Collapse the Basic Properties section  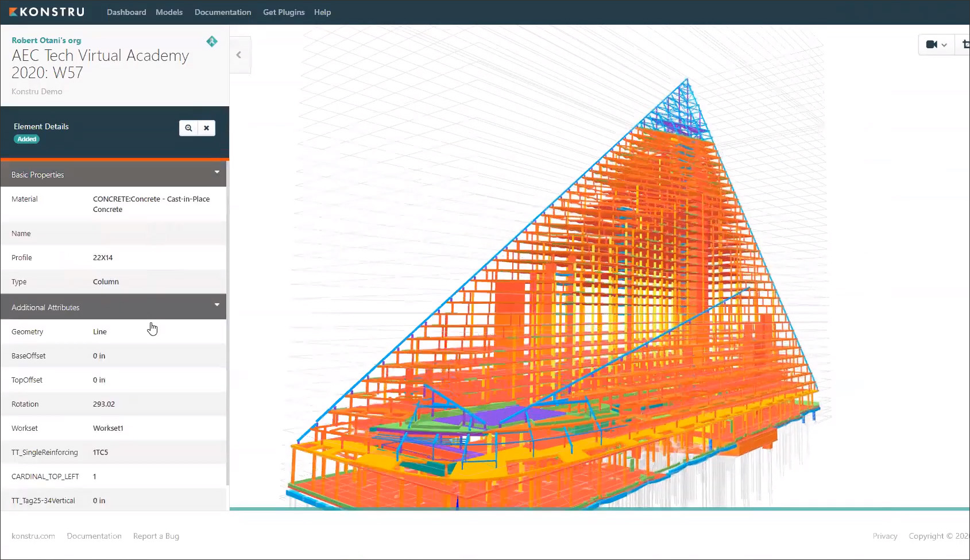pyautogui.click(x=113, y=174)
